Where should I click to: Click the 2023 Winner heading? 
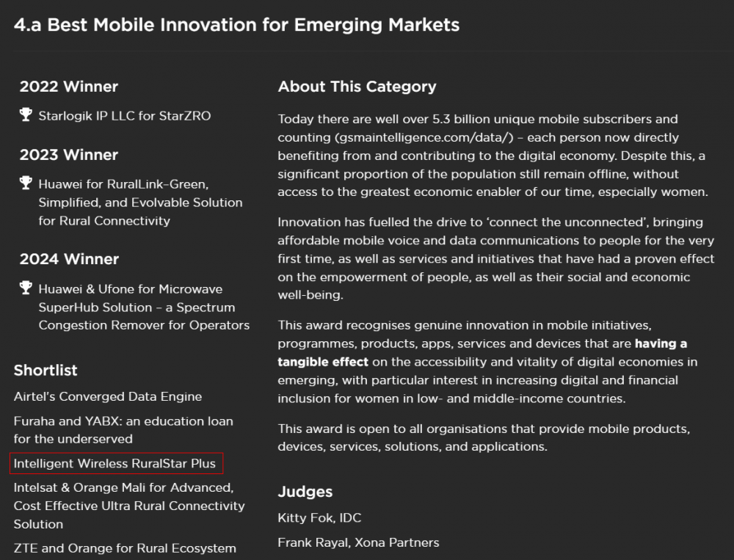point(69,155)
